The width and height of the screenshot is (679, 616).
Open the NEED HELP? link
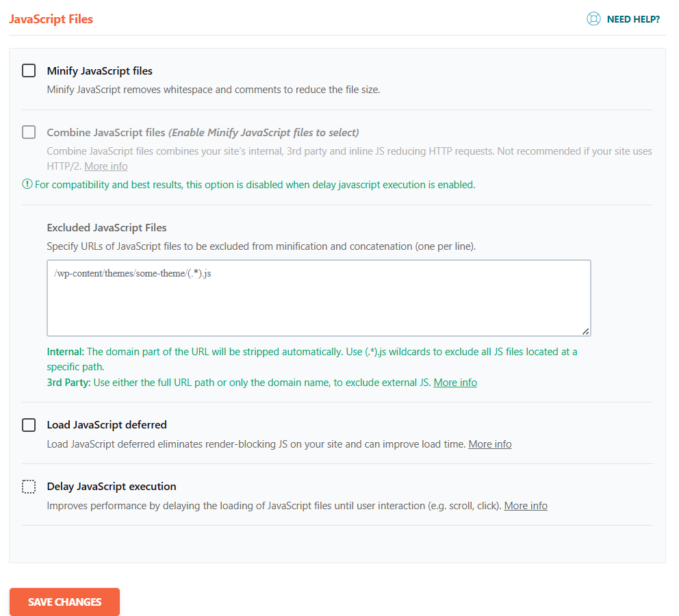click(633, 19)
